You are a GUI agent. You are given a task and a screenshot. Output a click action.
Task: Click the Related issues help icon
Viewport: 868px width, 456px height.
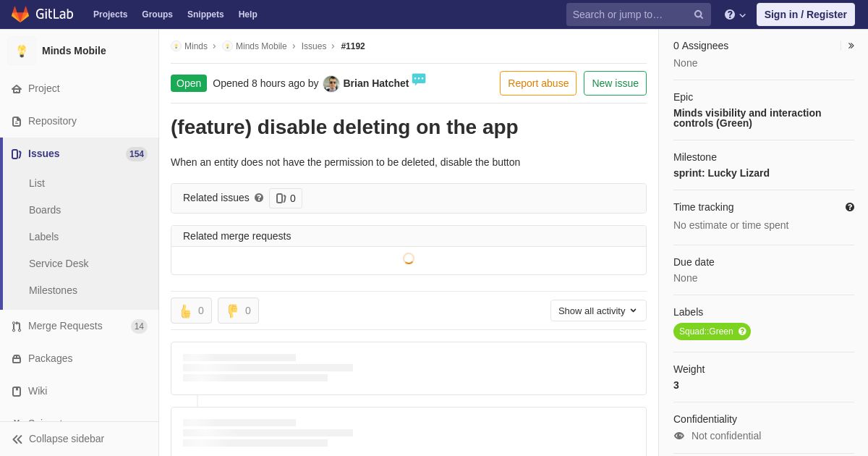259,198
